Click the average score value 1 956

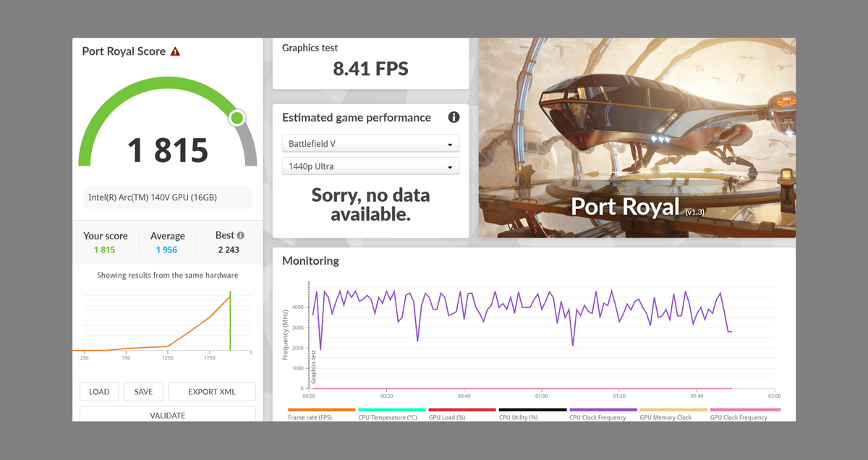[x=166, y=250]
